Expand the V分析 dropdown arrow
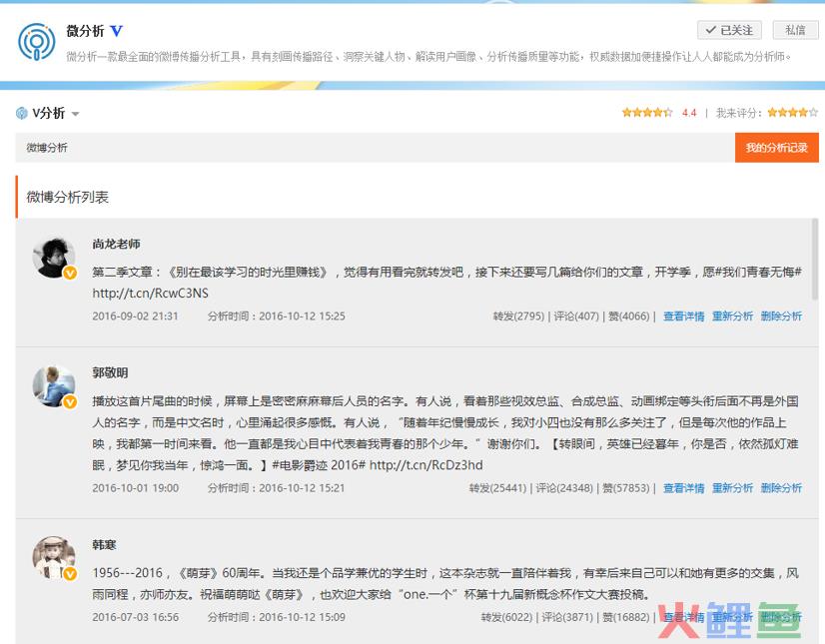 click(x=75, y=114)
